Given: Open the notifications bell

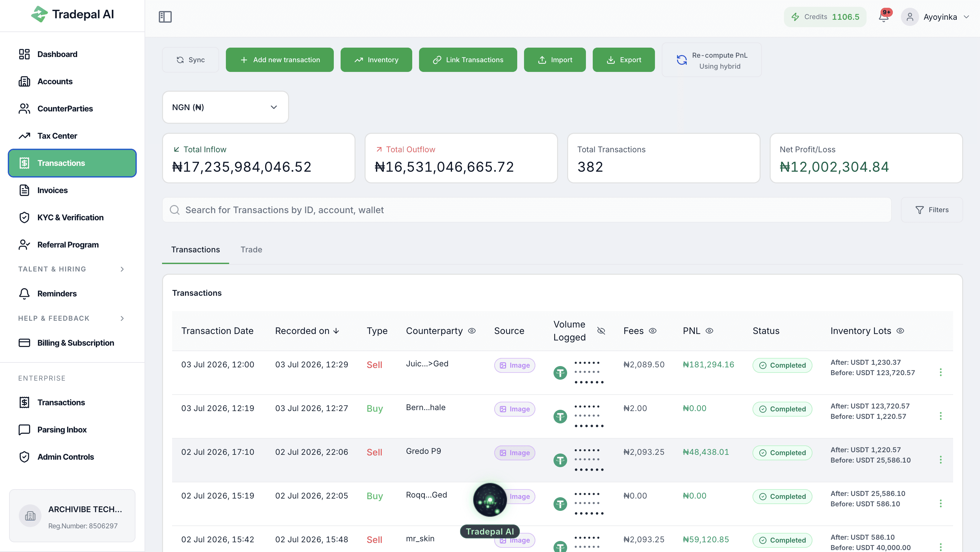Looking at the screenshot, I should (x=883, y=17).
